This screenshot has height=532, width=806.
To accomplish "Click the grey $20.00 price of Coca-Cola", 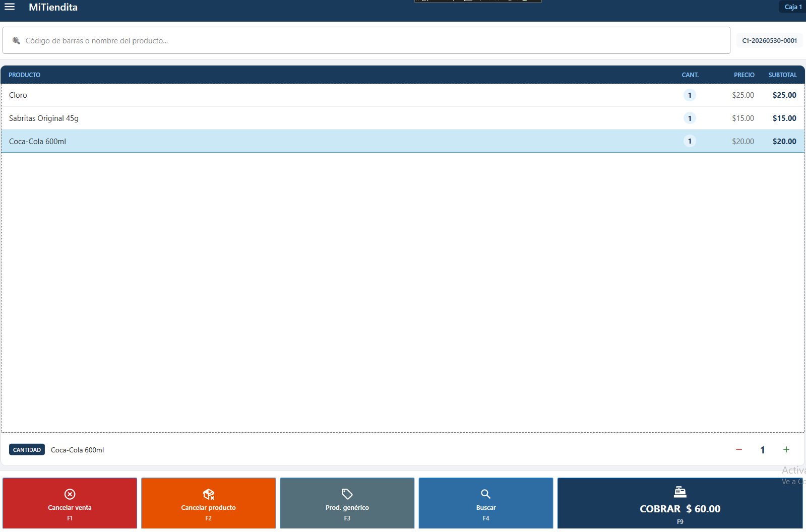I will (743, 142).
